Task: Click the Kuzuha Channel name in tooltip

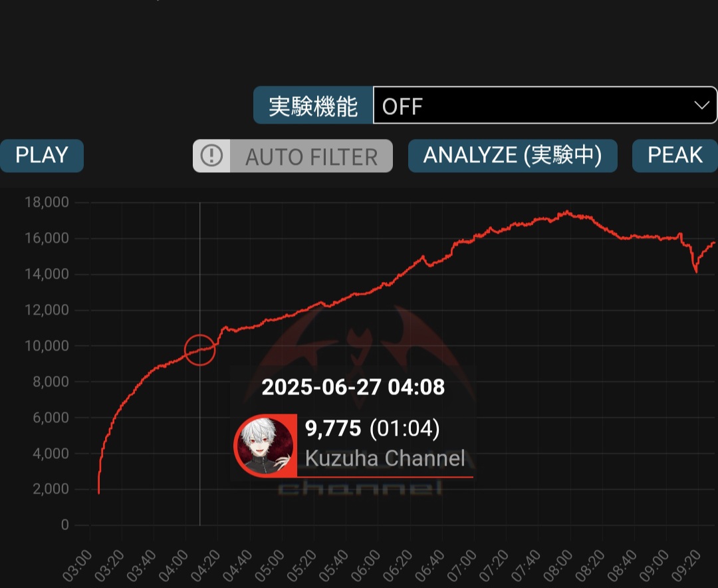Action: click(x=385, y=458)
